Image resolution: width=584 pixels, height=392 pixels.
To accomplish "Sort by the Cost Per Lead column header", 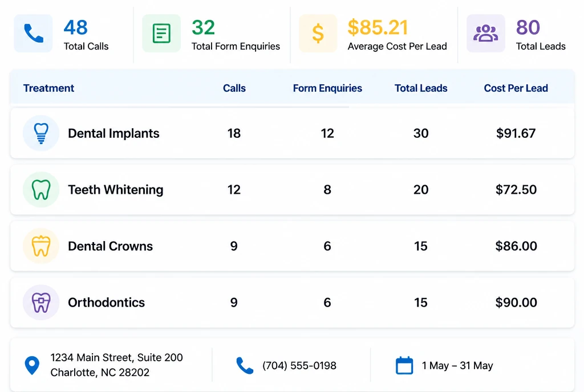I will tap(516, 88).
